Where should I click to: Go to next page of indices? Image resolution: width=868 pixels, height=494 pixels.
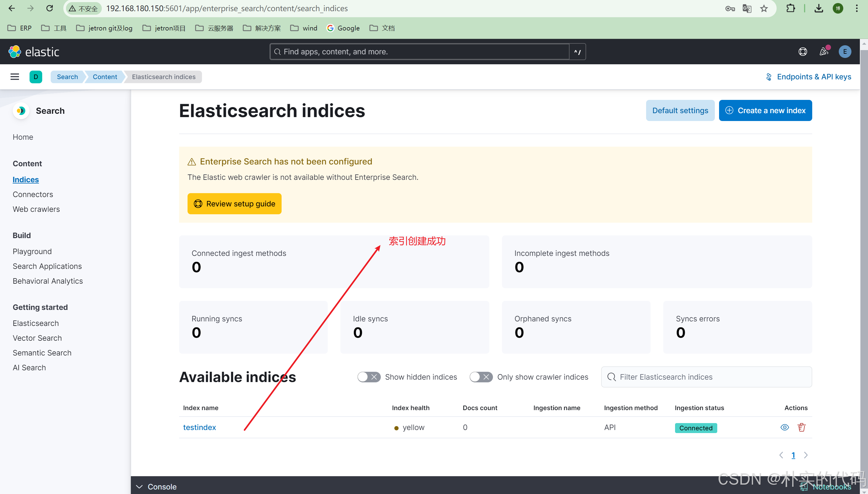806,455
